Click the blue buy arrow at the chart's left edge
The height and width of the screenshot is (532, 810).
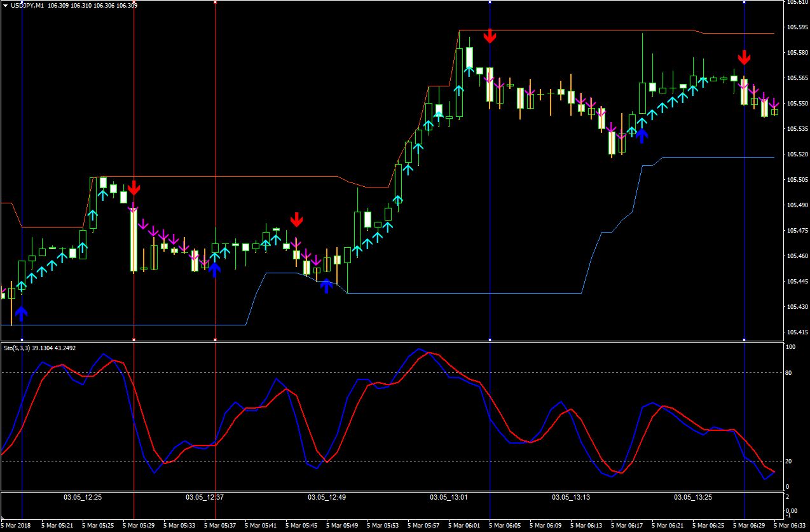[22, 313]
